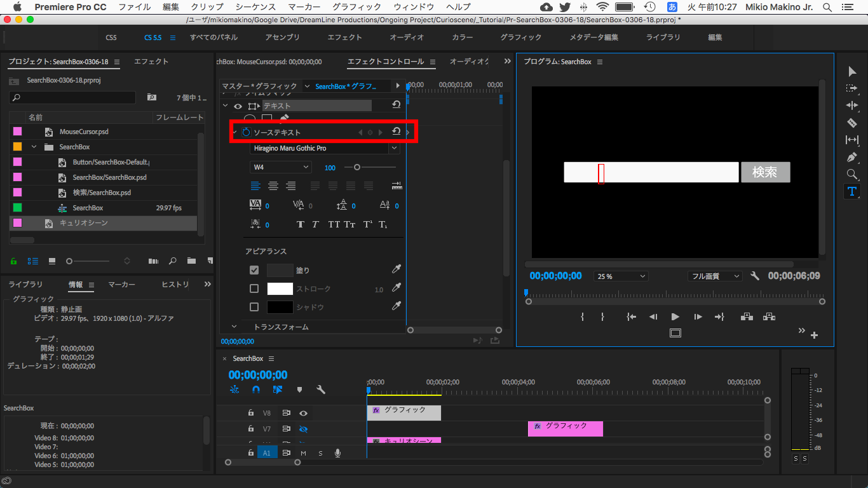Open the 25% zoom level dropdown
Viewport: 868px width, 488px height.
click(x=621, y=276)
